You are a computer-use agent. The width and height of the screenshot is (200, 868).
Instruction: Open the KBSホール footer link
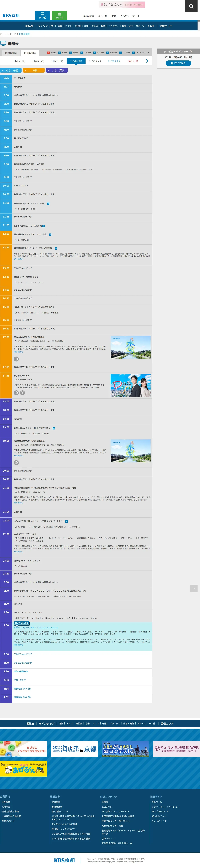pyautogui.click(x=157, y=802)
